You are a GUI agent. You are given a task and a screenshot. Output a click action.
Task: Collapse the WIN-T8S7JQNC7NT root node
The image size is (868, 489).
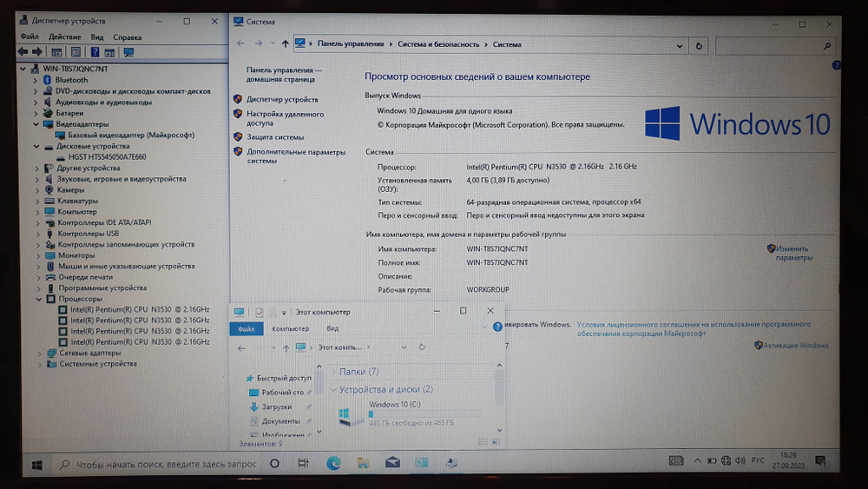(23, 69)
